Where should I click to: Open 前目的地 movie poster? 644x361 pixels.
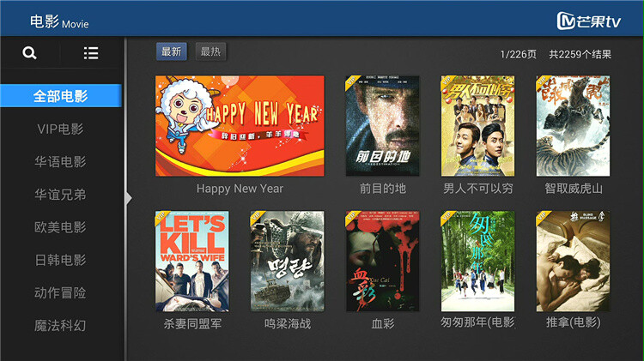tap(382, 126)
